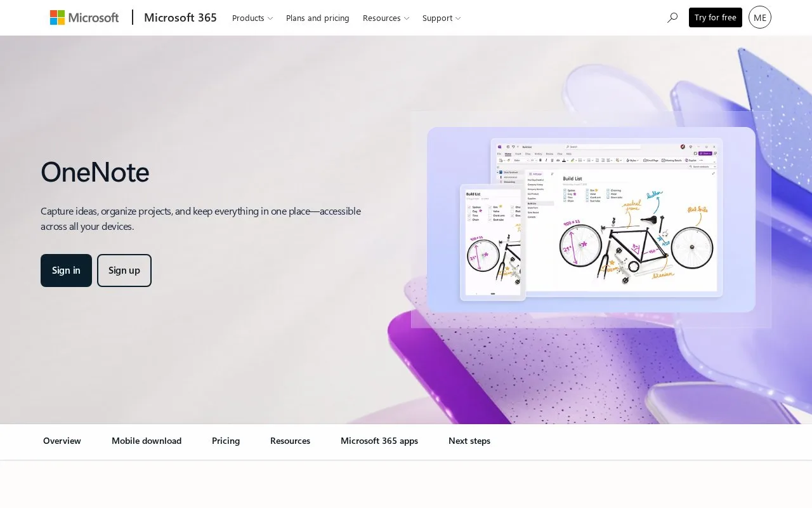Click the Sign up button
The image size is (812, 508).
124,271
